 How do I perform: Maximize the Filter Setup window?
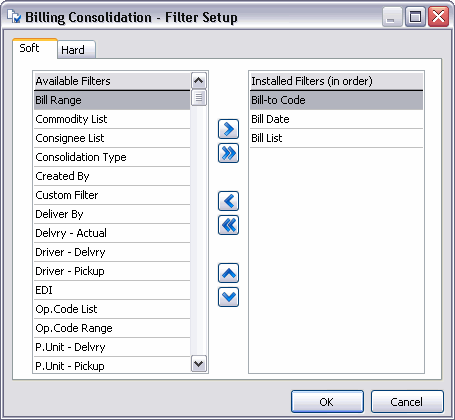(x=415, y=17)
